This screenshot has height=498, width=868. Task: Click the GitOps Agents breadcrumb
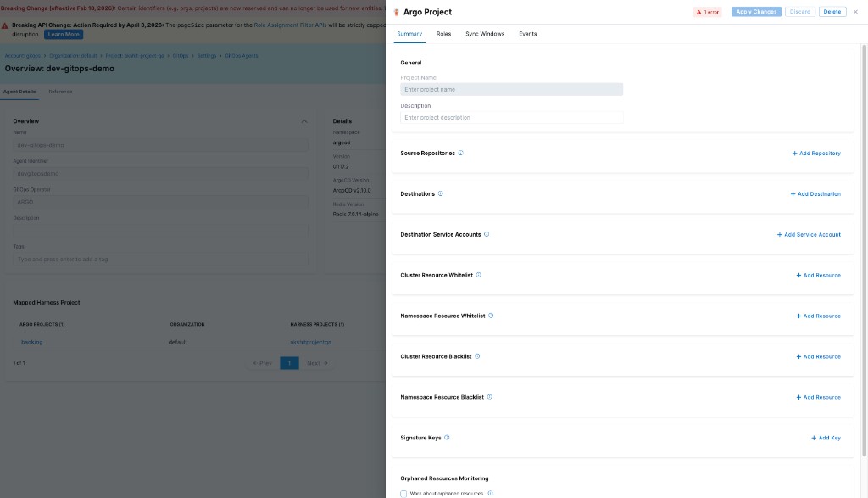tap(242, 56)
